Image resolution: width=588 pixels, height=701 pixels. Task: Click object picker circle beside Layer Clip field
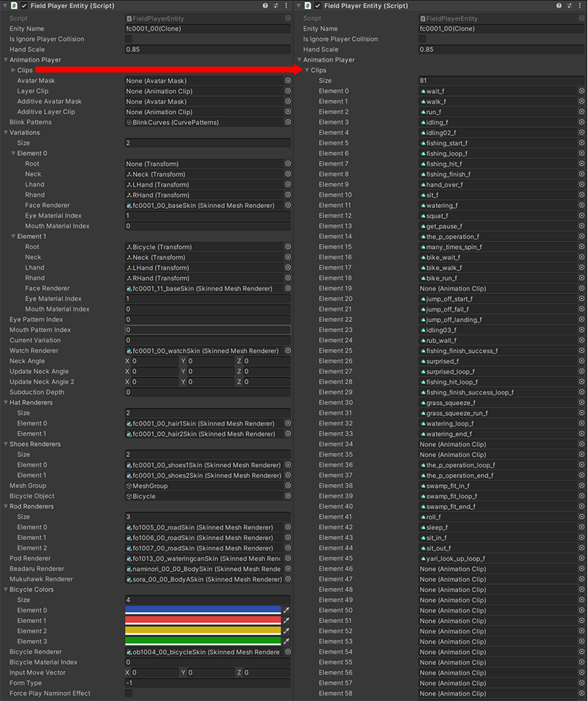pos(287,91)
